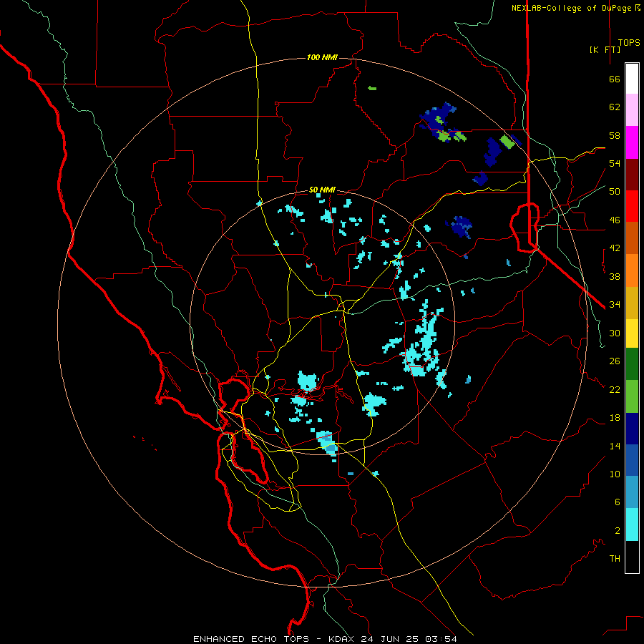Click the small green echo in the far north

(372, 88)
